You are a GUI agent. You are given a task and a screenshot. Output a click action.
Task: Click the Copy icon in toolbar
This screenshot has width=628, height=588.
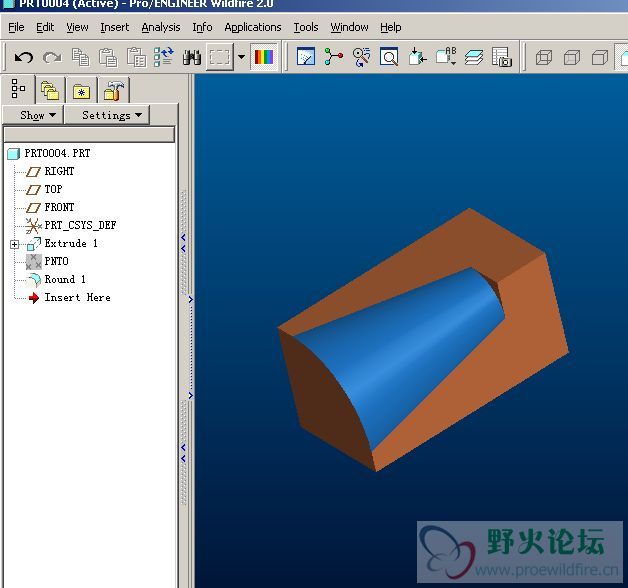click(x=81, y=57)
